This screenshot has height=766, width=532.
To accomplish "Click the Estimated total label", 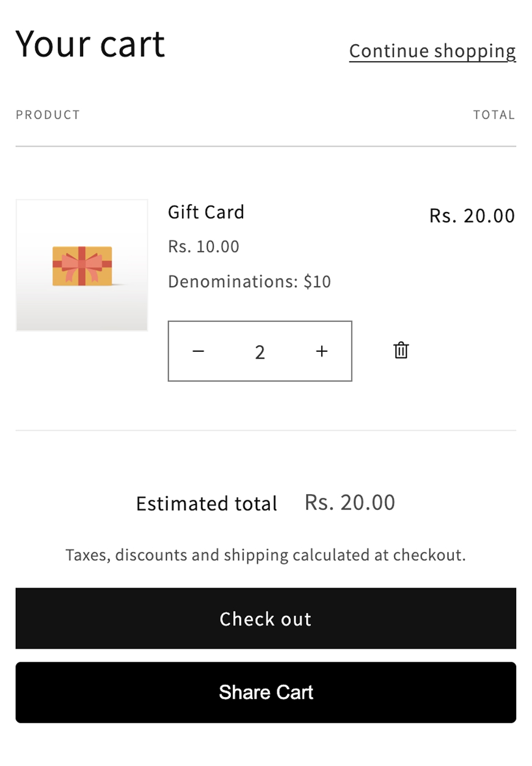I will click(x=206, y=504).
